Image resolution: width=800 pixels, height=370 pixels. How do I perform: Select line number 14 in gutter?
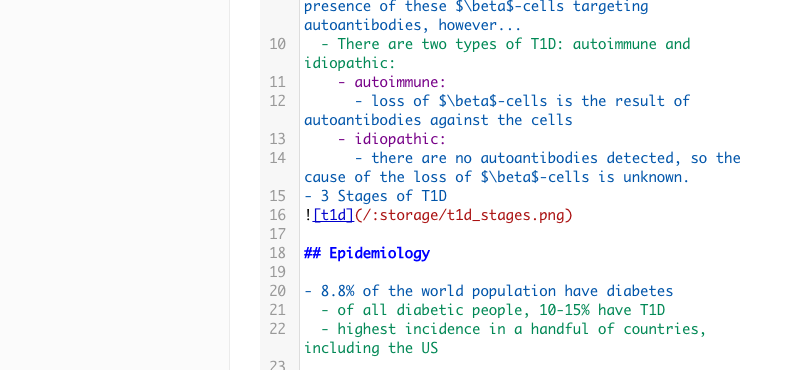pyautogui.click(x=278, y=158)
